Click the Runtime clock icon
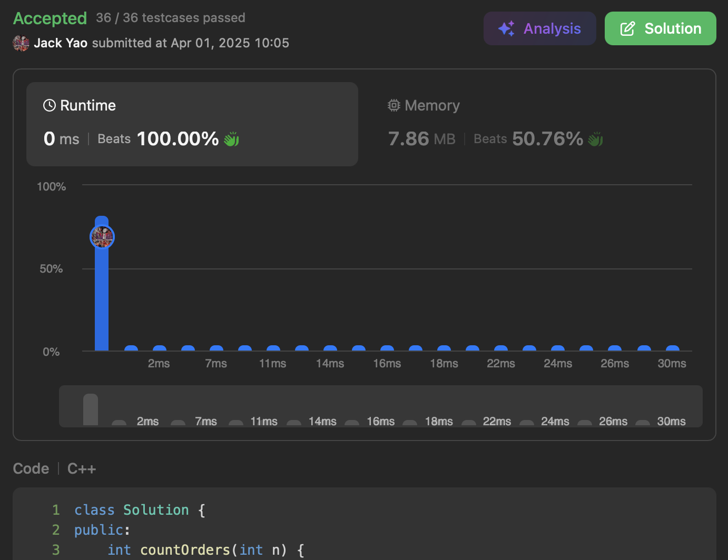The width and height of the screenshot is (728, 560). pos(50,105)
